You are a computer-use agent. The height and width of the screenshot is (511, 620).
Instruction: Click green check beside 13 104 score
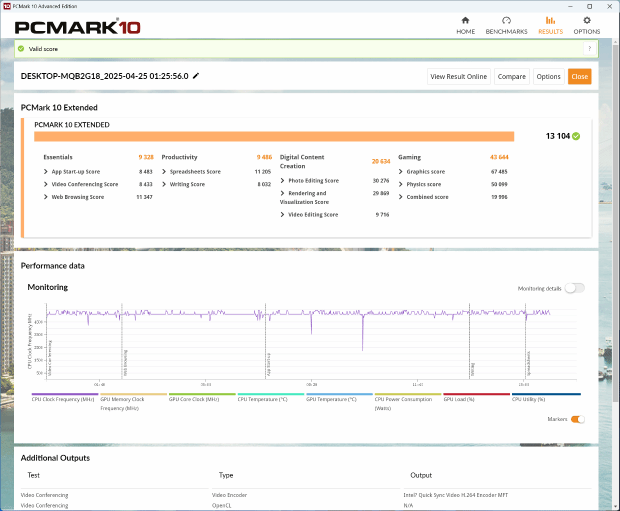[576, 136]
